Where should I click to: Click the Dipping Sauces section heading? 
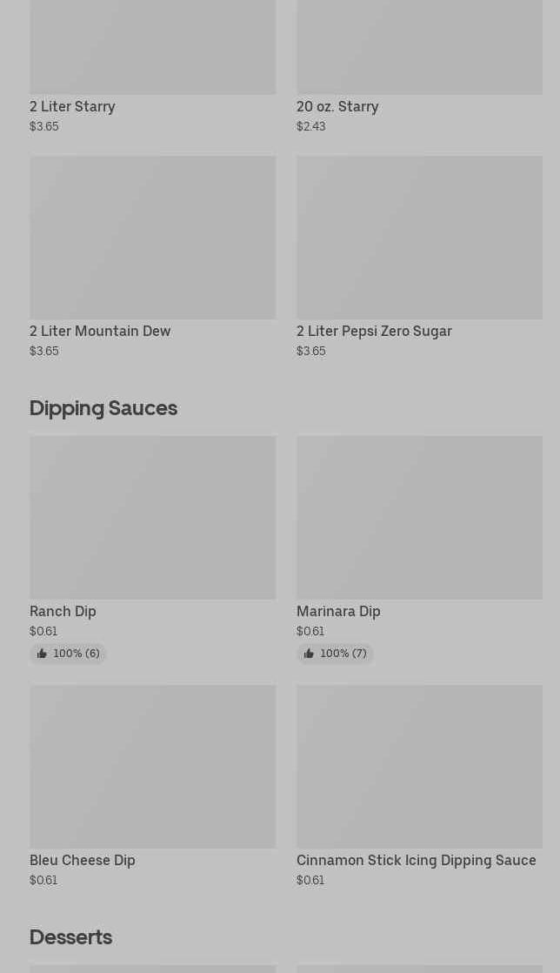103,407
